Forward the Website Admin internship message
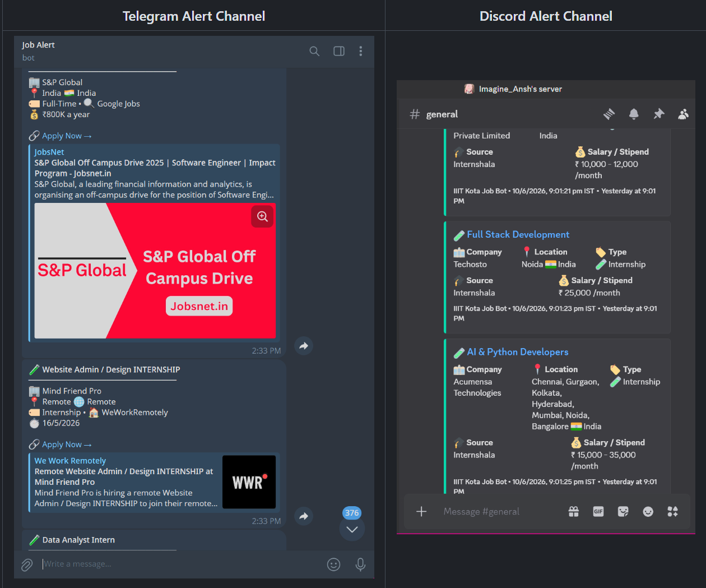Viewport: 706px width, 588px height. 304,516
